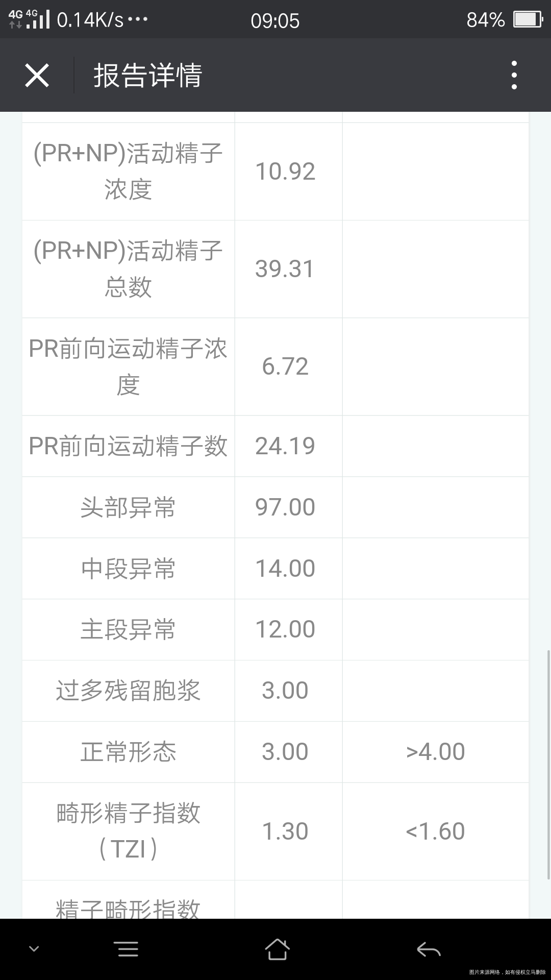Select the 中段异常 row label
The image size is (551, 980).
pyautogui.click(x=128, y=569)
